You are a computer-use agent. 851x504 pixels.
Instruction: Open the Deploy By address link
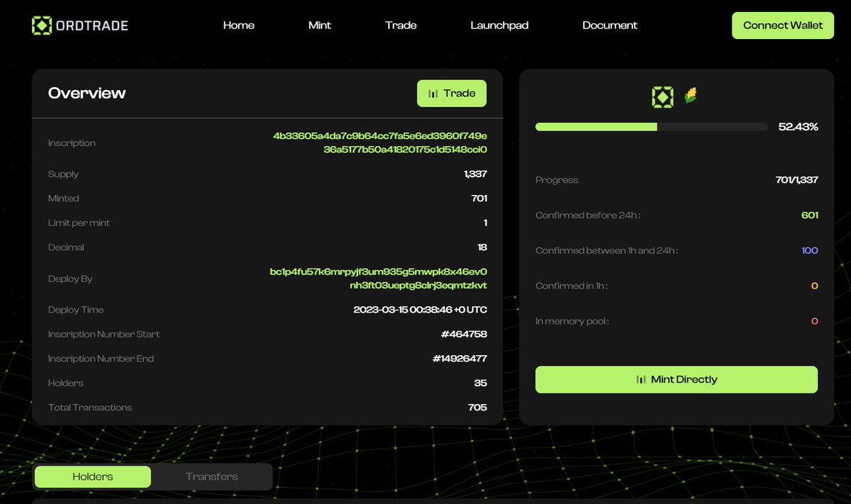pos(379,279)
